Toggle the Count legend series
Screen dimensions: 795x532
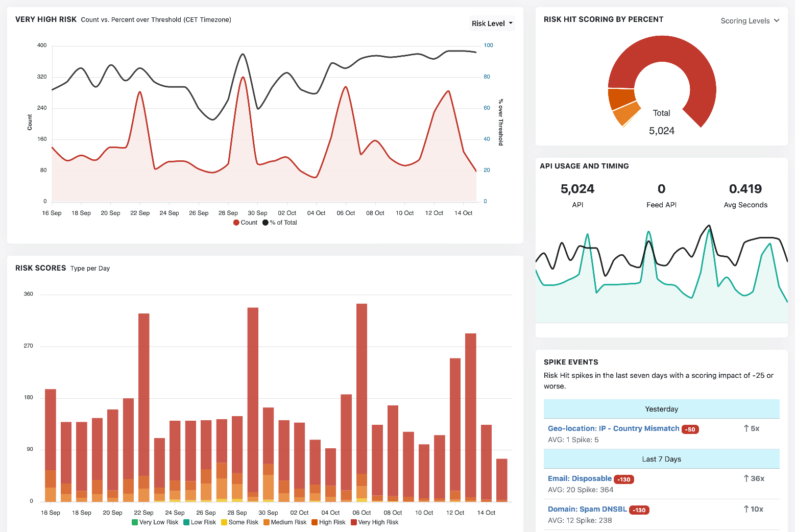pos(245,223)
